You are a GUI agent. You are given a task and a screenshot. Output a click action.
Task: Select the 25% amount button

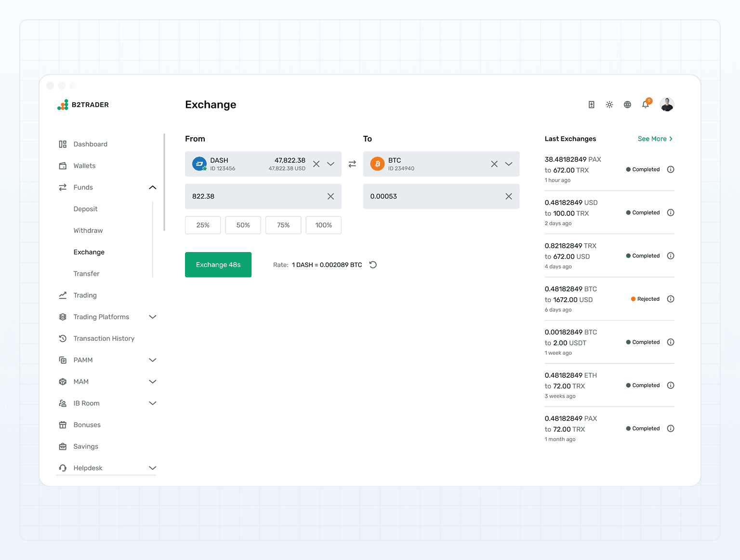click(203, 225)
